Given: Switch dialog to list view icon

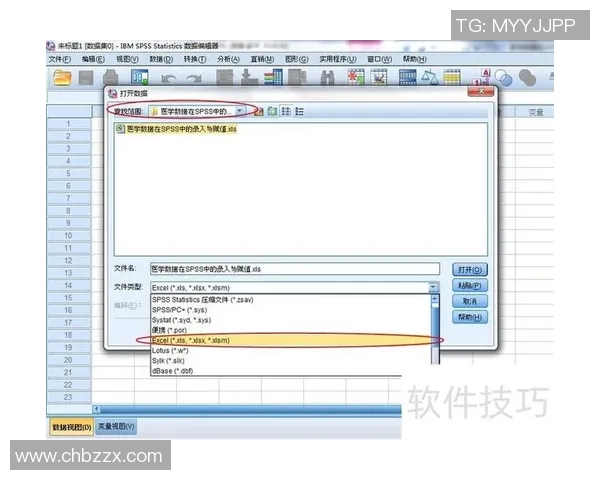Looking at the screenshot, I should [286, 111].
